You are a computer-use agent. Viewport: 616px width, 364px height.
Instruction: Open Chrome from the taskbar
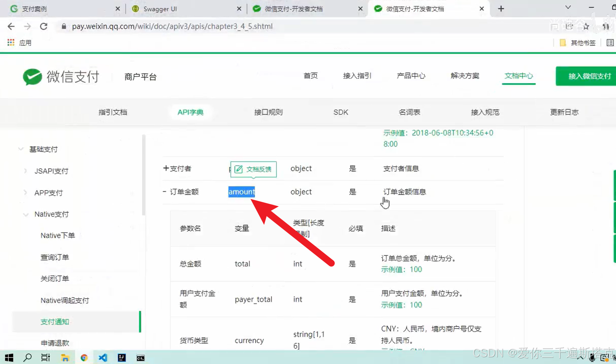click(x=84, y=358)
